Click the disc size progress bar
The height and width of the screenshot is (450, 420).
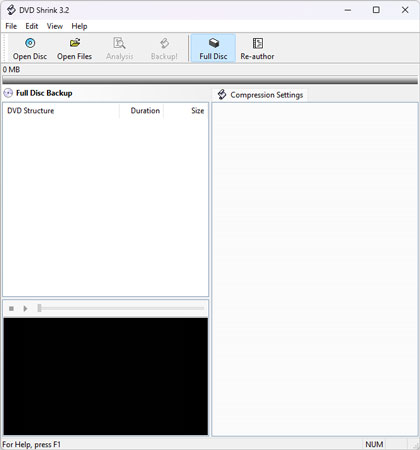(210, 80)
